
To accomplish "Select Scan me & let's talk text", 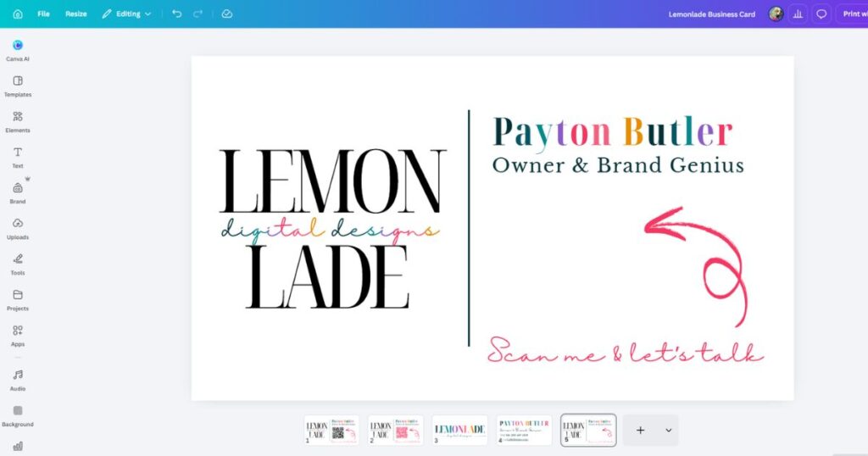I will pyautogui.click(x=626, y=351).
